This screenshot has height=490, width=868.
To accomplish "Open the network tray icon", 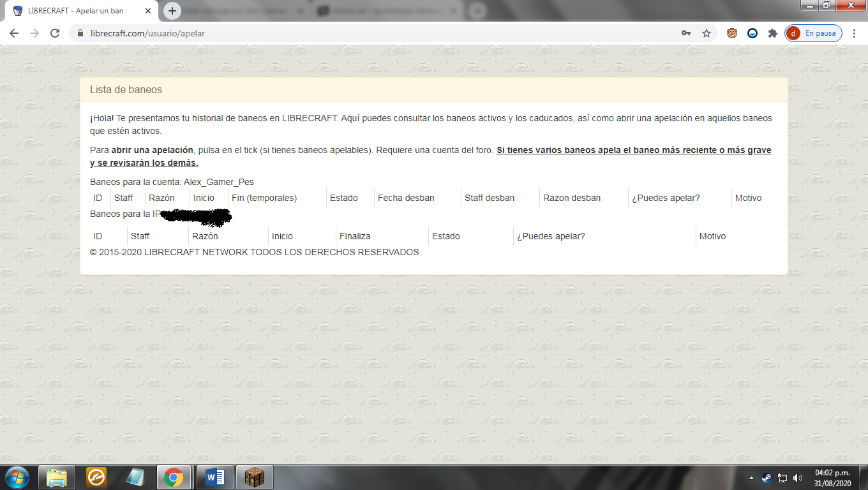I will coord(782,478).
